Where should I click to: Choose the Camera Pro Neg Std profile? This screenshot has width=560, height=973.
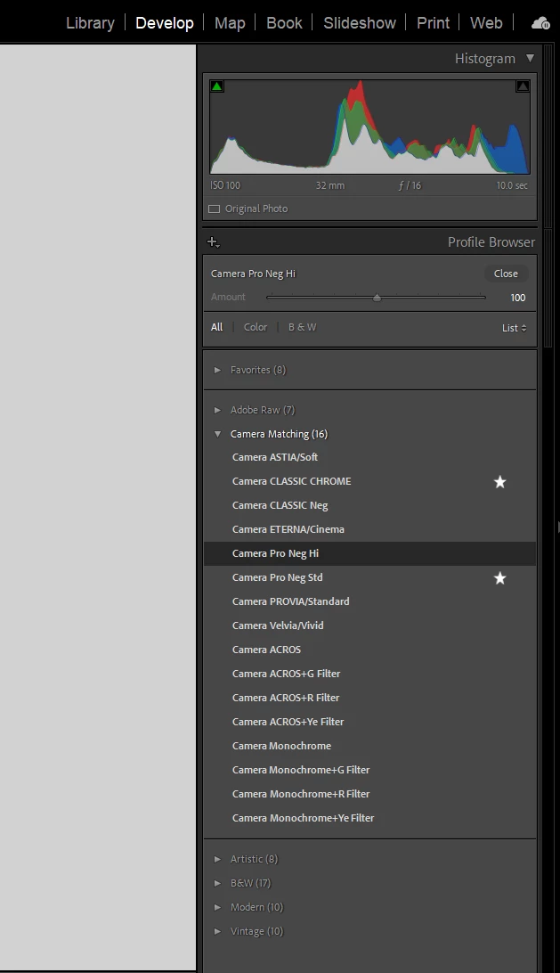[369, 577]
